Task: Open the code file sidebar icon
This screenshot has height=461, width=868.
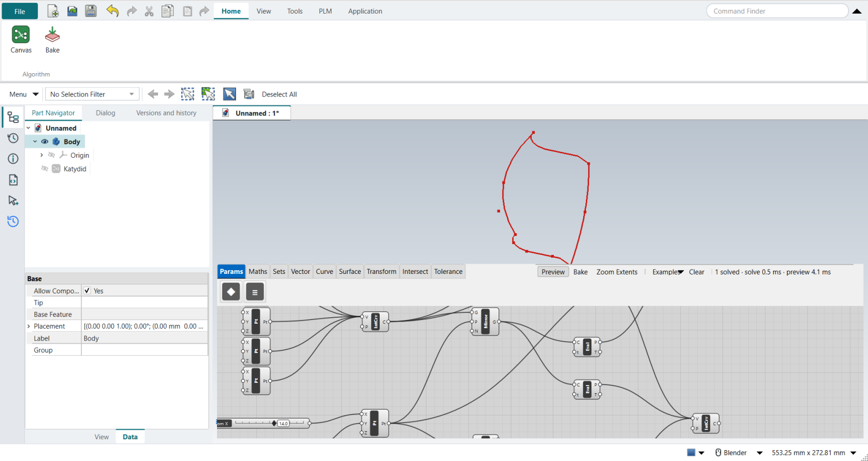Action: coord(13,180)
